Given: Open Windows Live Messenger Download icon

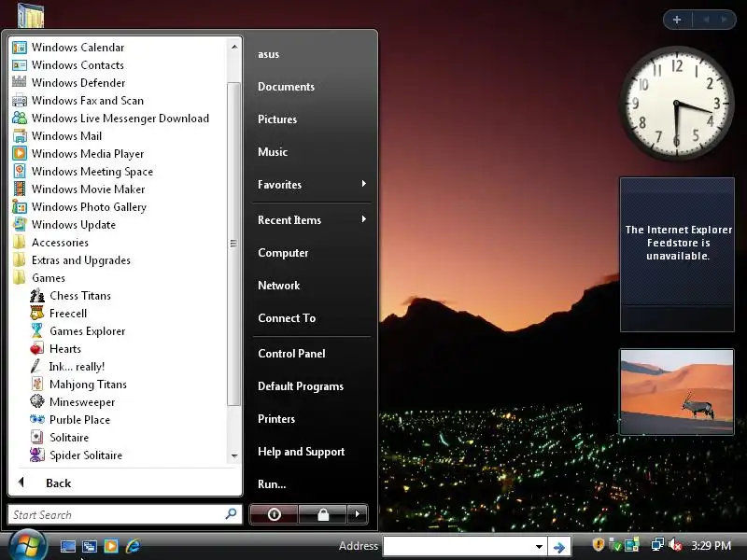Looking at the screenshot, I should 20,119.
